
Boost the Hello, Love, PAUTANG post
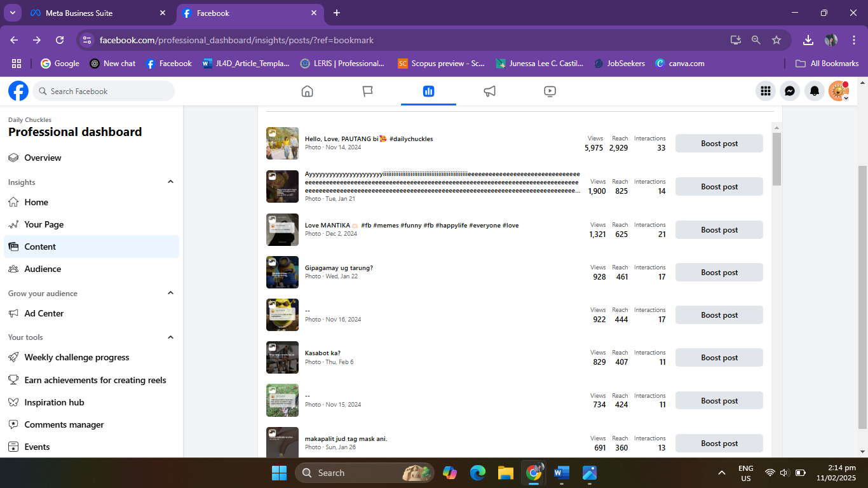719,143
